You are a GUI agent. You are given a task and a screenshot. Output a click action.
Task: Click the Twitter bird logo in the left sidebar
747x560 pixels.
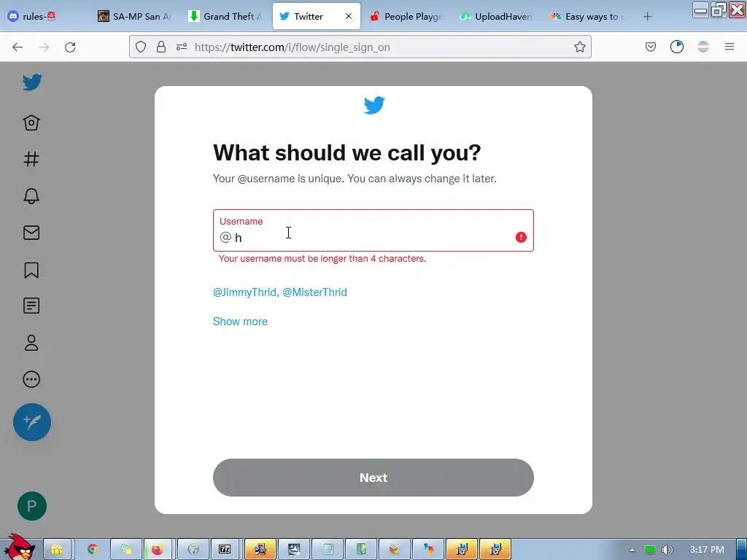[x=32, y=82]
